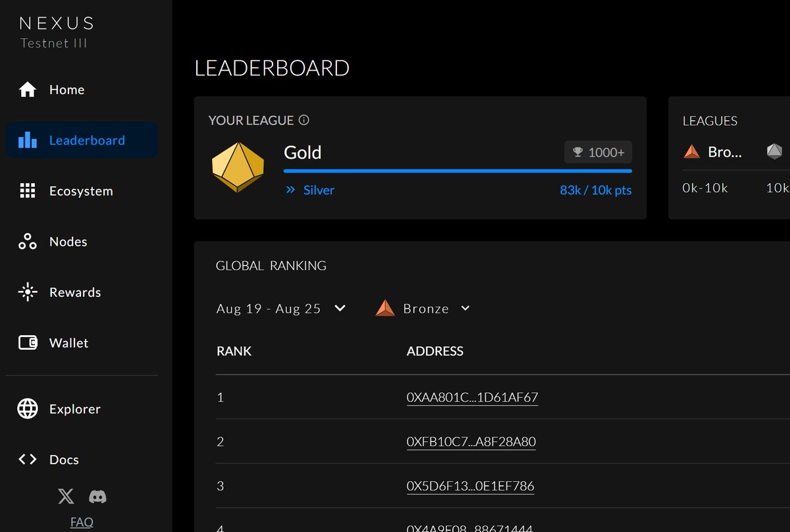
Task: Click the YOUR LEAGUE heading text
Action: pos(251,120)
